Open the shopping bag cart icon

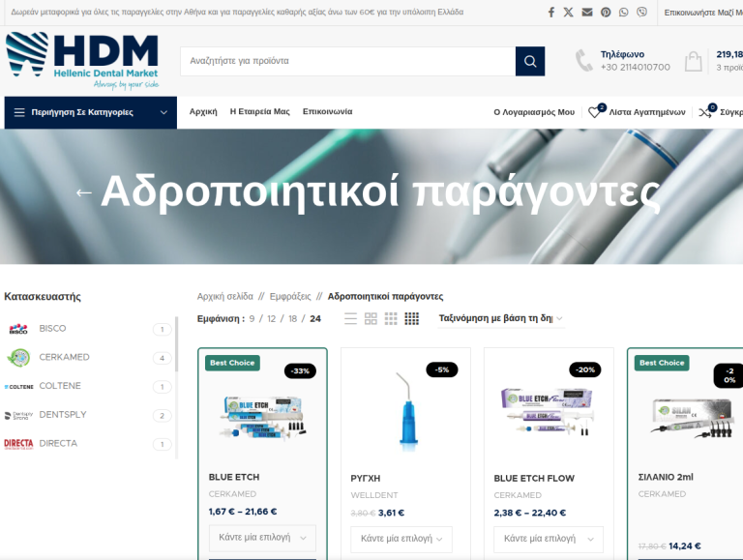694,61
